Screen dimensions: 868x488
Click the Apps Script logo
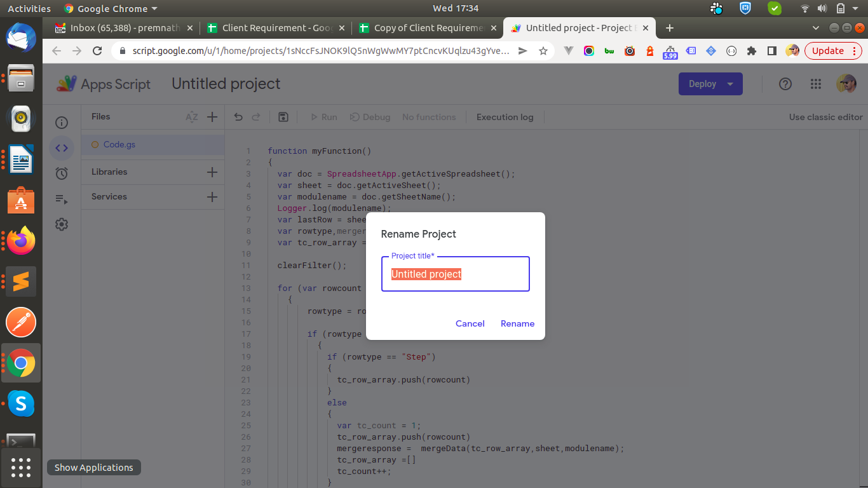pos(104,84)
